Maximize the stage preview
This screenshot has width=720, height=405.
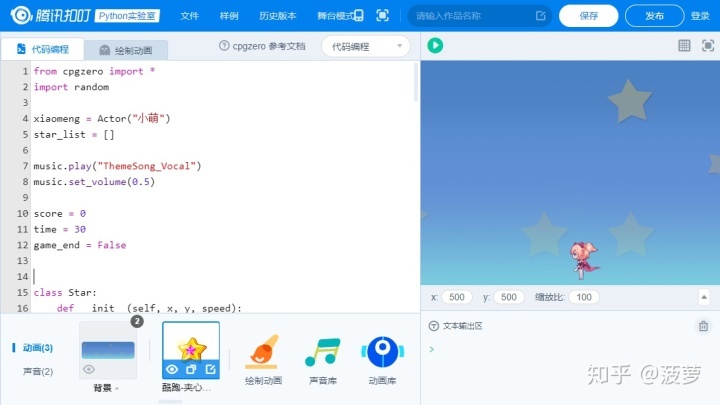[x=708, y=45]
